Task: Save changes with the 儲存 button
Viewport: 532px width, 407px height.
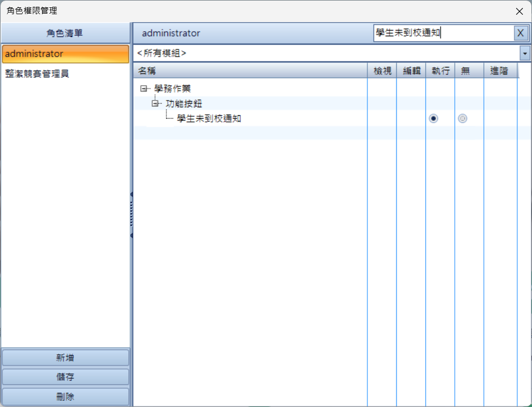Action: pos(65,377)
